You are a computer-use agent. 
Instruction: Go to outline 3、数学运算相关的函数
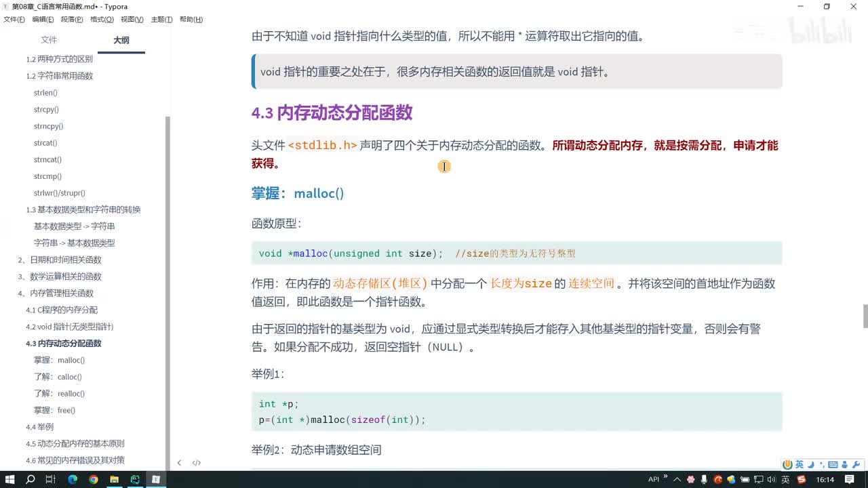coord(60,277)
